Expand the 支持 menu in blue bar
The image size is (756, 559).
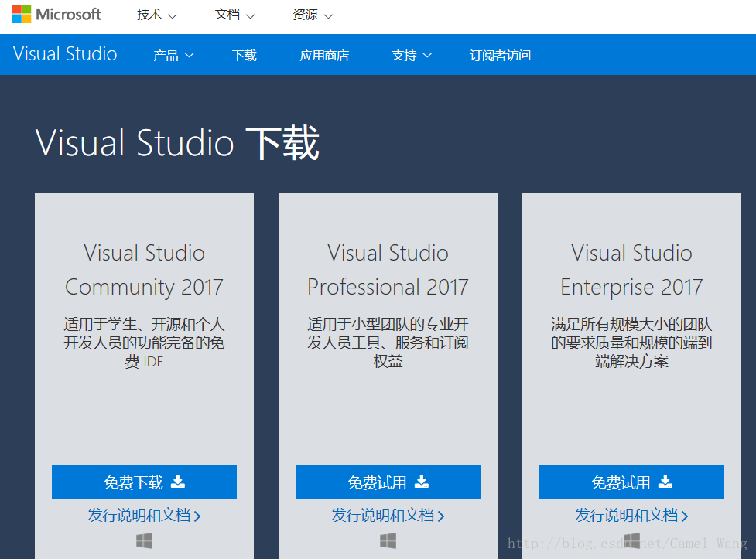[412, 56]
